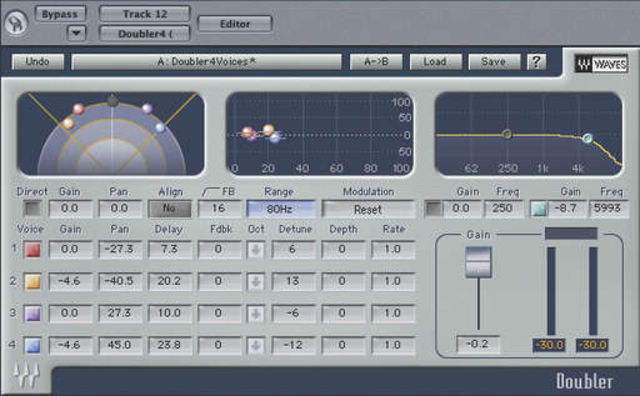Click the output gain value field -0.2
Viewport: 640px width, 396px height.
click(x=478, y=344)
